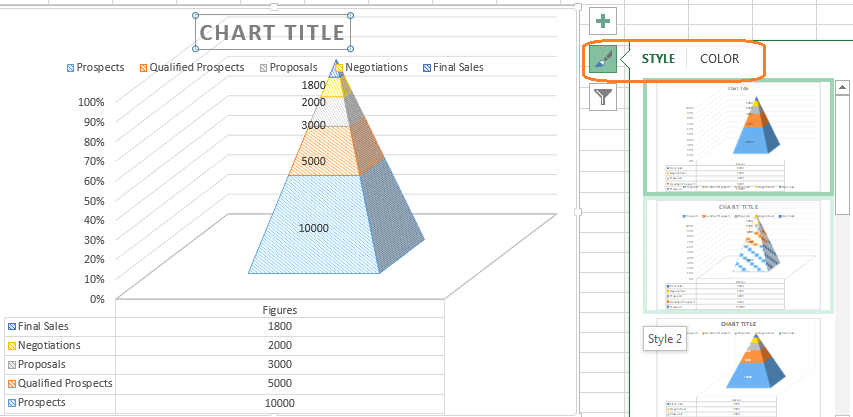Click the Negotiations legend marker icon

(339, 68)
